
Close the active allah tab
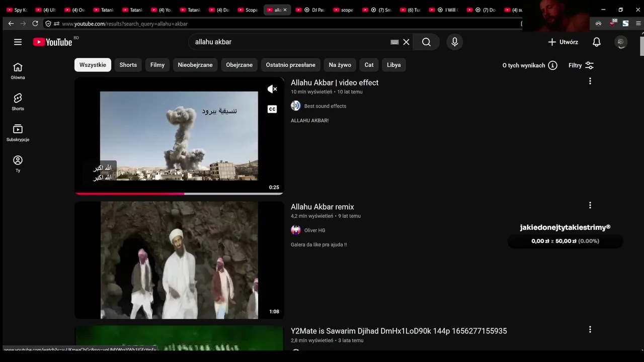[285, 10]
